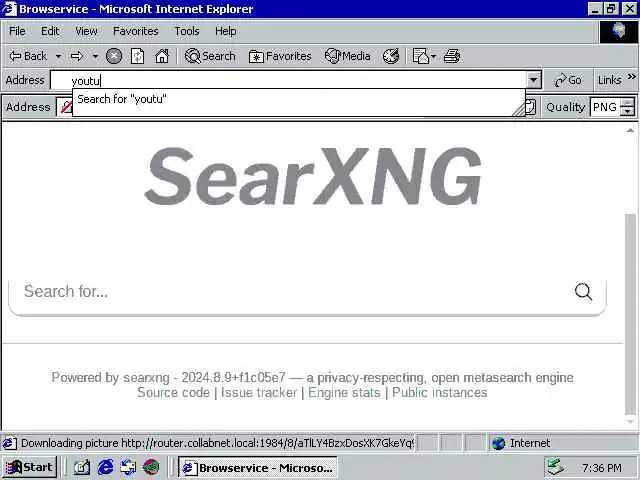
Task: Open the History toolbar icon
Action: 391,56
